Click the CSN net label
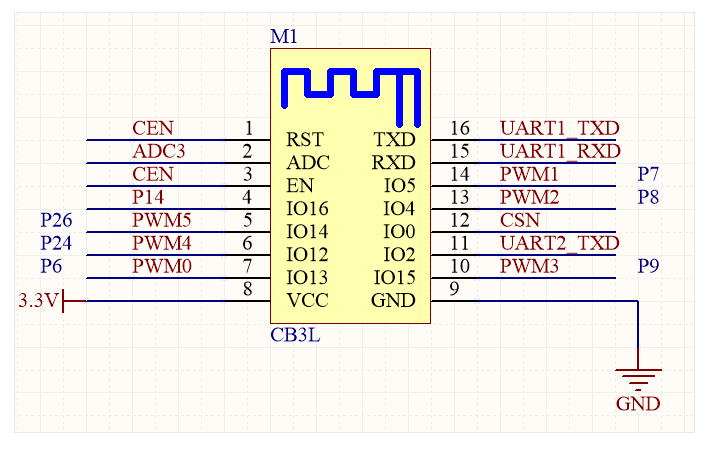 (519, 220)
